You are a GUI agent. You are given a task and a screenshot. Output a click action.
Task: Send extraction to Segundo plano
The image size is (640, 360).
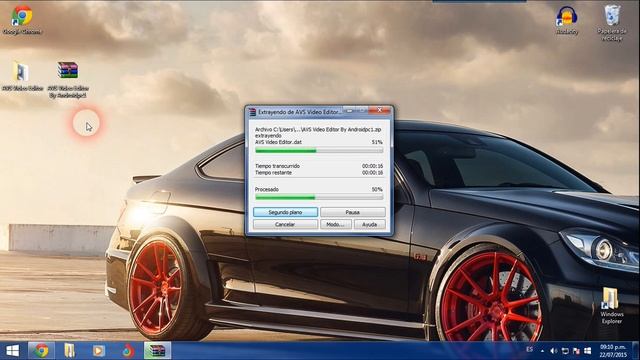[285, 212]
